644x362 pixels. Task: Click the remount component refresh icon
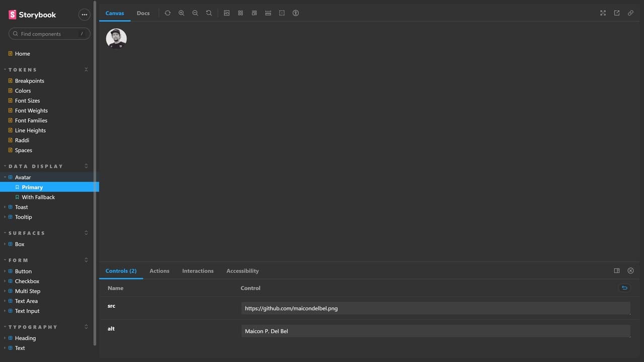click(168, 13)
